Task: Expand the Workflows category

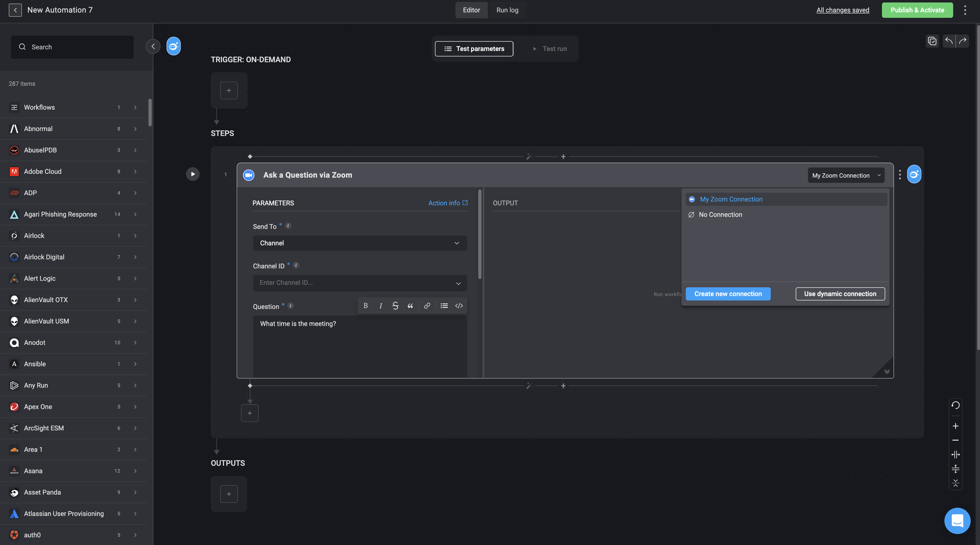Action: (73, 107)
